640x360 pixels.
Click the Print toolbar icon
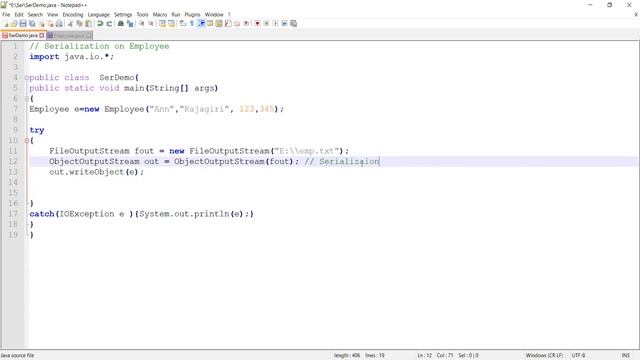click(x=59, y=24)
